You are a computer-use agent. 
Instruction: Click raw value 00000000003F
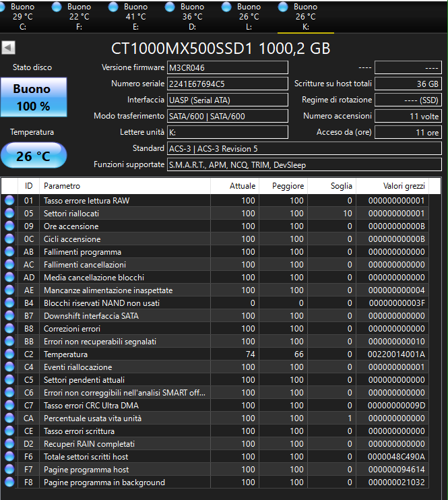click(x=397, y=303)
